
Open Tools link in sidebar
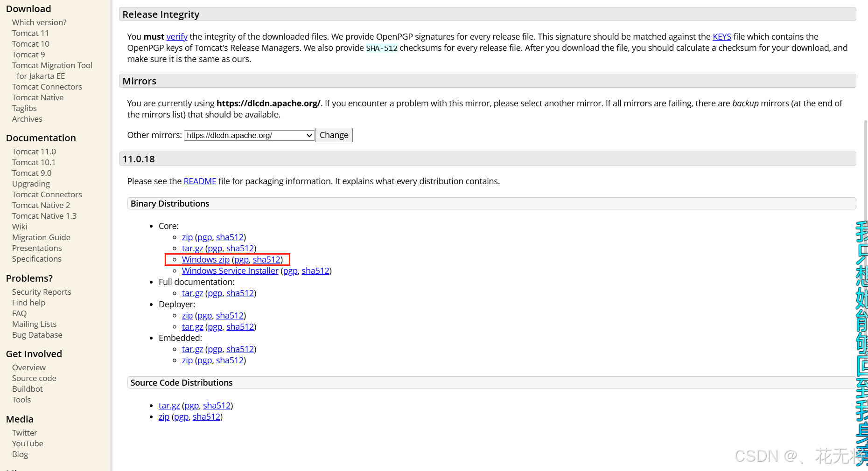(21, 400)
